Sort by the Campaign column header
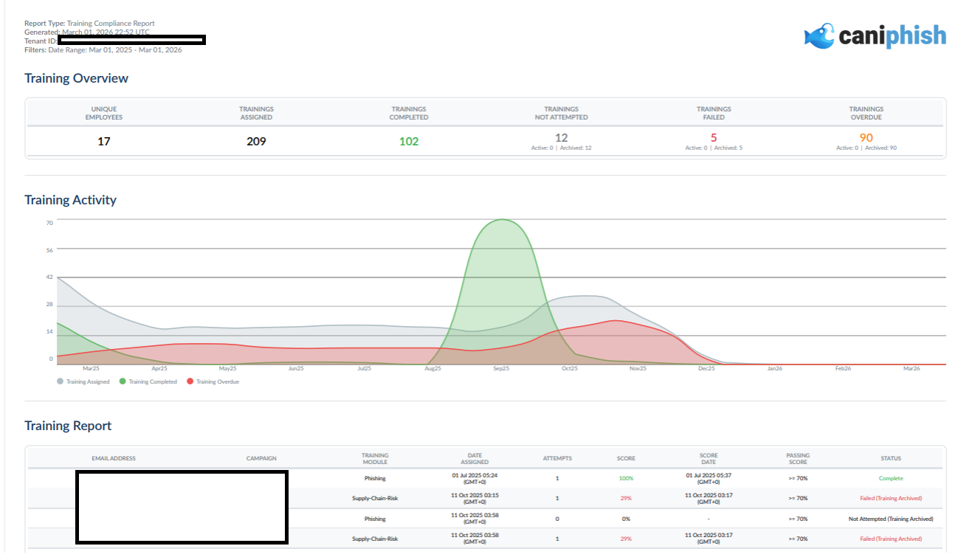 click(x=261, y=458)
